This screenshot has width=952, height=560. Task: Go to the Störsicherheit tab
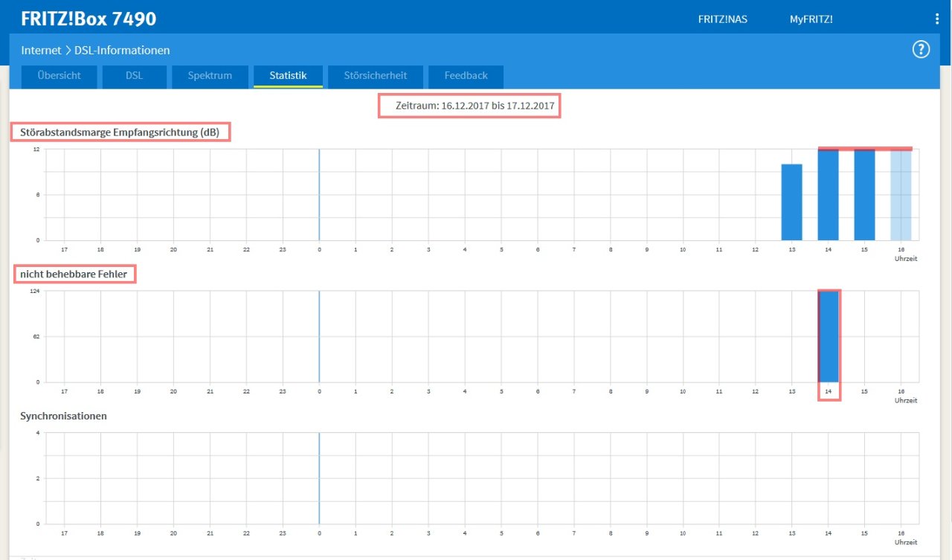376,76
